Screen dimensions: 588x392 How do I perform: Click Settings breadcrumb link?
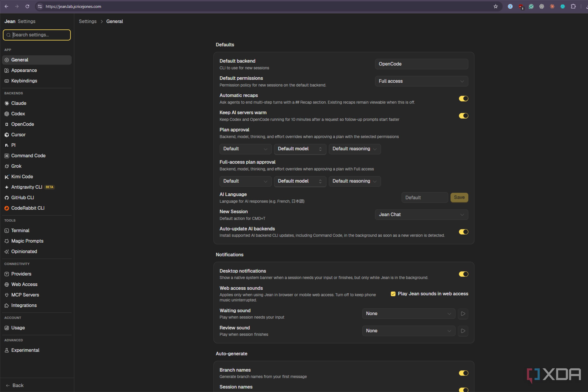[x=88, y=22]
